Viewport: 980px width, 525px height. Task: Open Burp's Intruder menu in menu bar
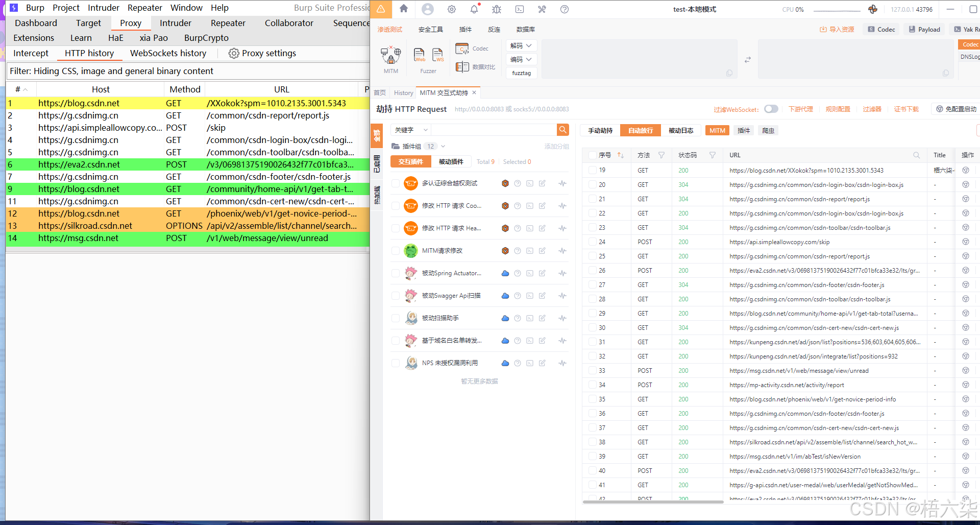click(104, 8)
